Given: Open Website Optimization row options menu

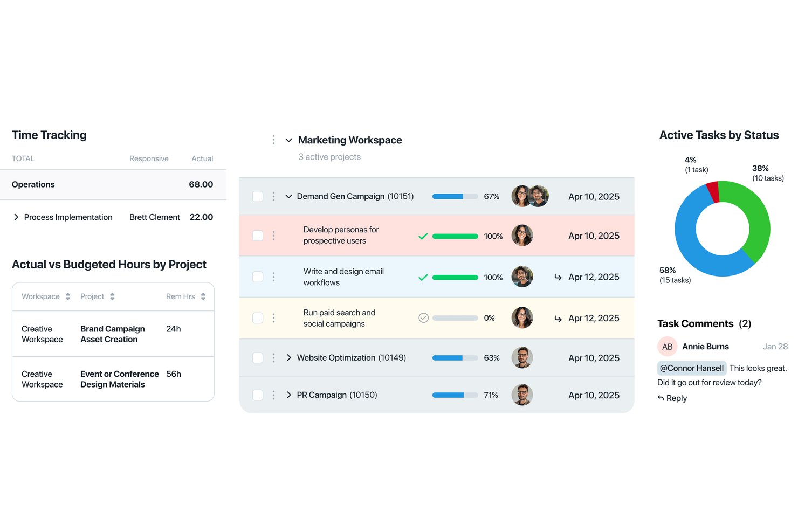Looking at the screenshot, I should 273,358.
